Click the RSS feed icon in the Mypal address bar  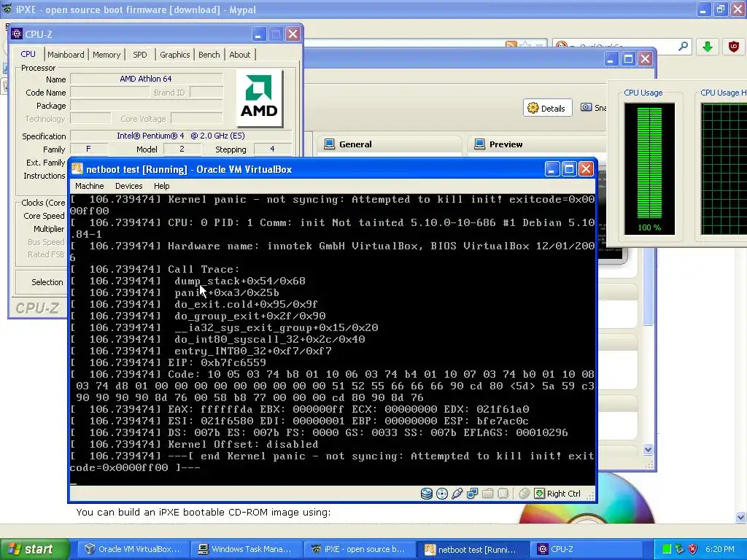point(511,44)
